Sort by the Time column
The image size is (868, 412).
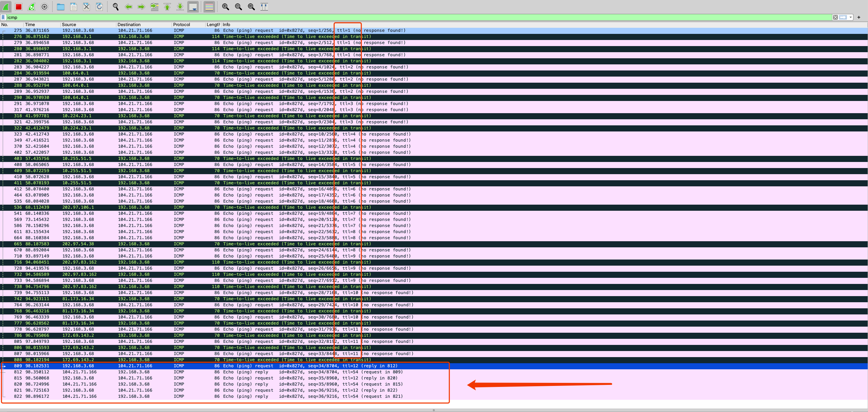point(42,24)
